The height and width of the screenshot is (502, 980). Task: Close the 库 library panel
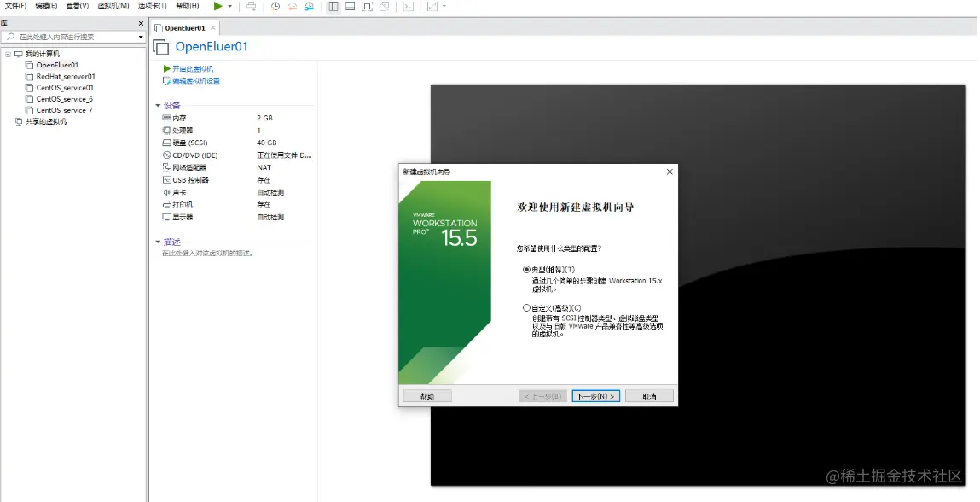coord(141,23)
